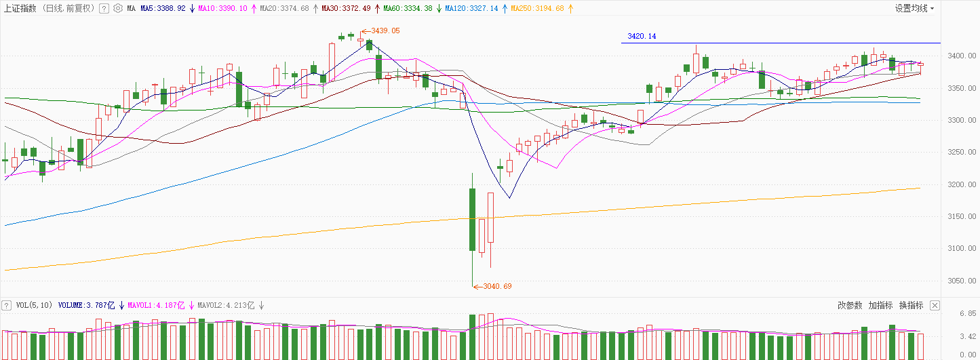Click the 上证指数 chart title
The width and height of the screenshot is (980, 360).
point(20,9)
